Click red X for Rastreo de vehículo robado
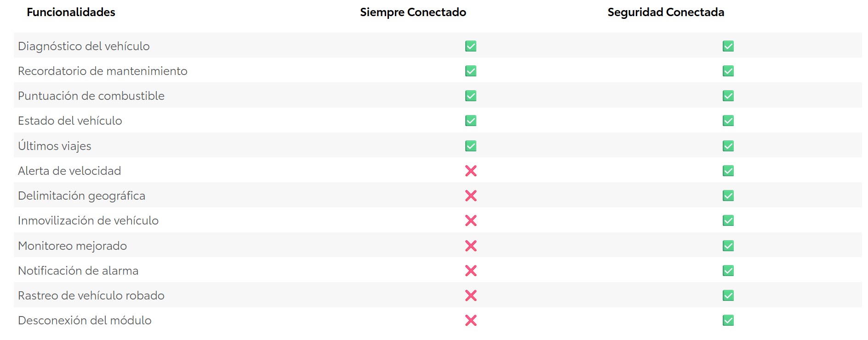 [470, 295]
